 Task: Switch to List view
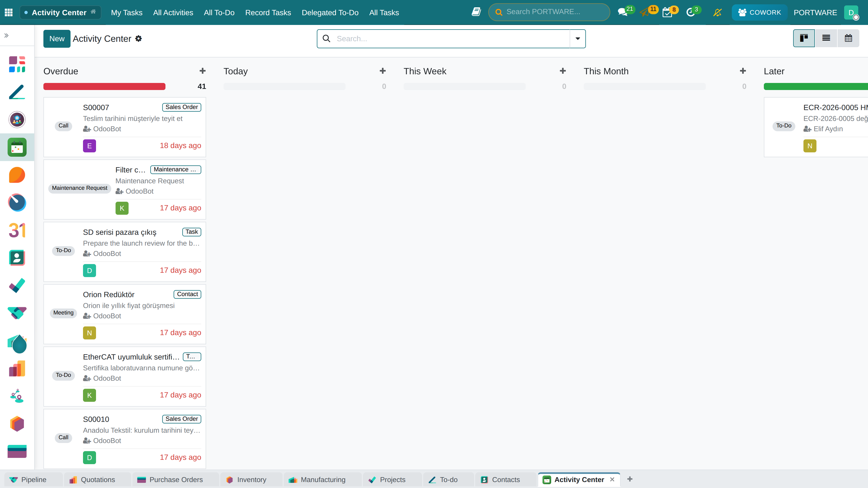point(826,38)
